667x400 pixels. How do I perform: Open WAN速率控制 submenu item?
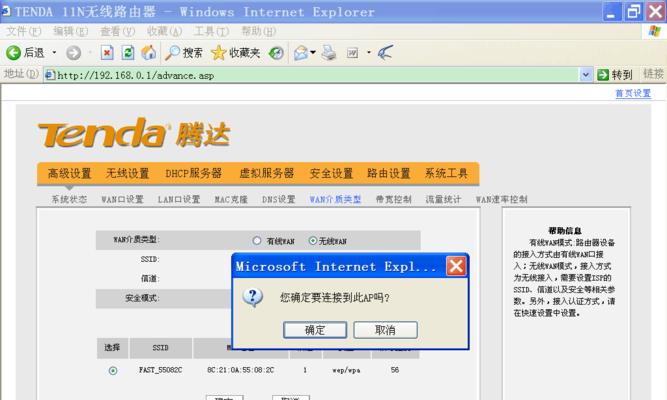(x=502, y=199)
